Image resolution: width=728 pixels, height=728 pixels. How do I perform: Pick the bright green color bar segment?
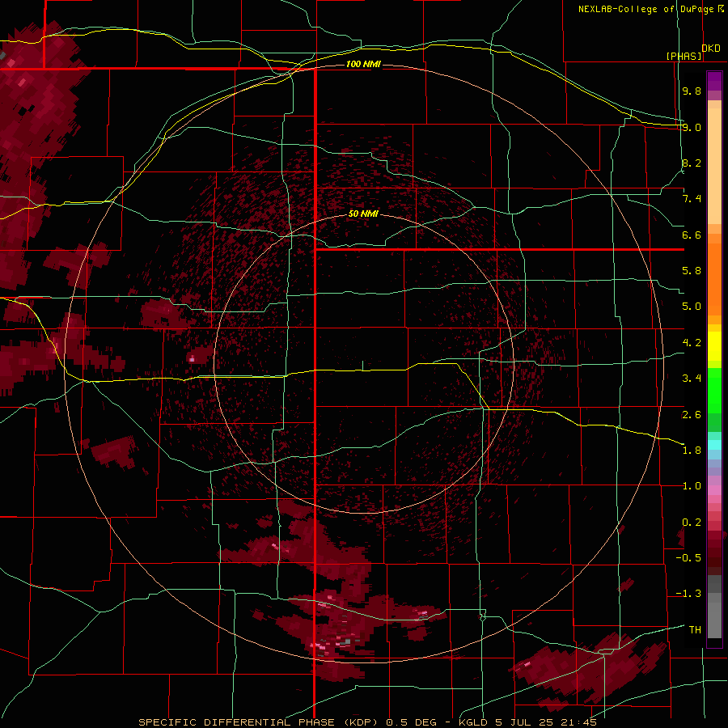coord(714,391)
